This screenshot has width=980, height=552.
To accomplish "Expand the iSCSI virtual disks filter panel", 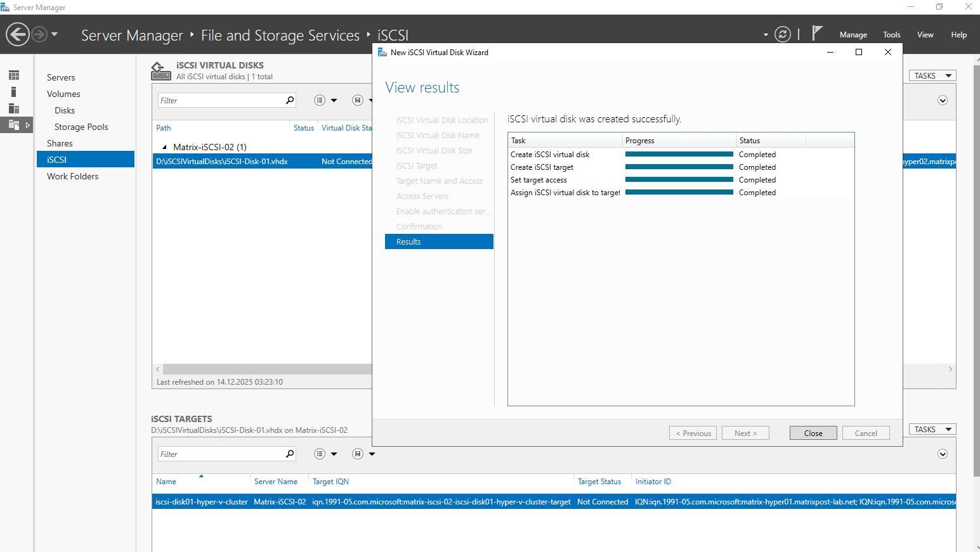I will pos(943,101).
